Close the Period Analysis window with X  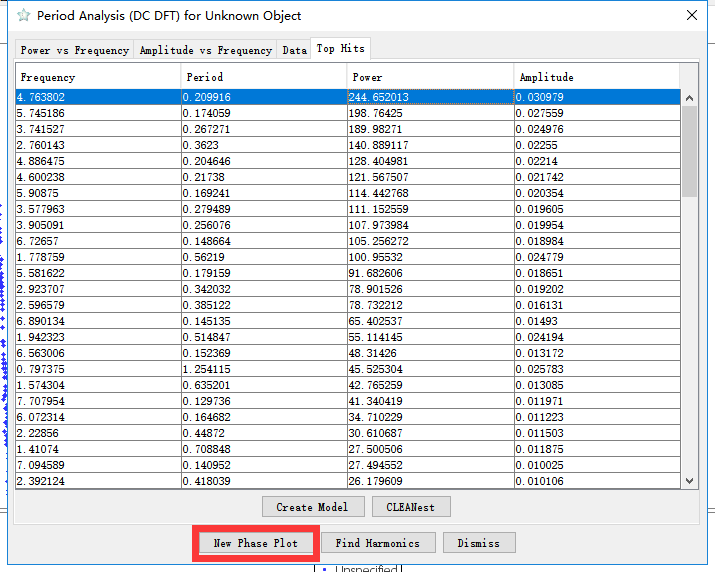tap(692, 15)
